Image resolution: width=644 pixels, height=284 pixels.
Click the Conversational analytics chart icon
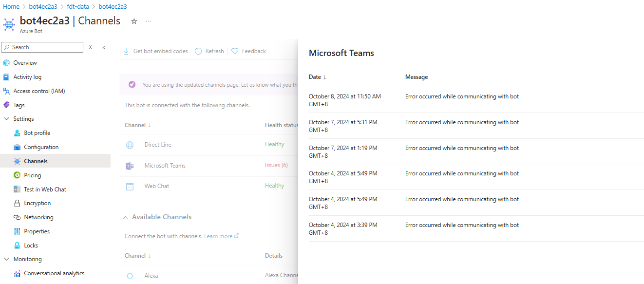[17, 273]
